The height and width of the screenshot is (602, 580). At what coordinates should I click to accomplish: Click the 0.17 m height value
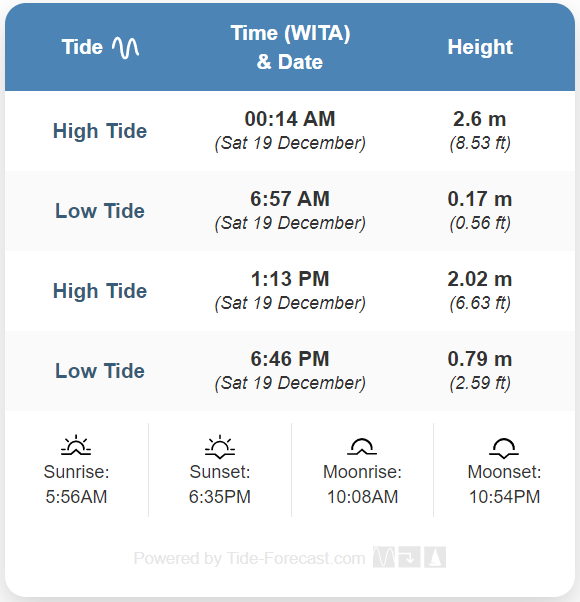479,198
